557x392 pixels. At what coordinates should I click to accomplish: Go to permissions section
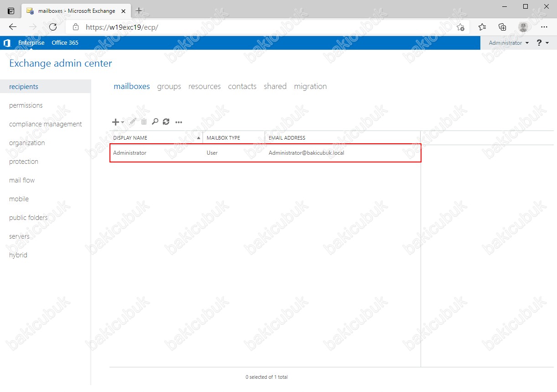26,105
